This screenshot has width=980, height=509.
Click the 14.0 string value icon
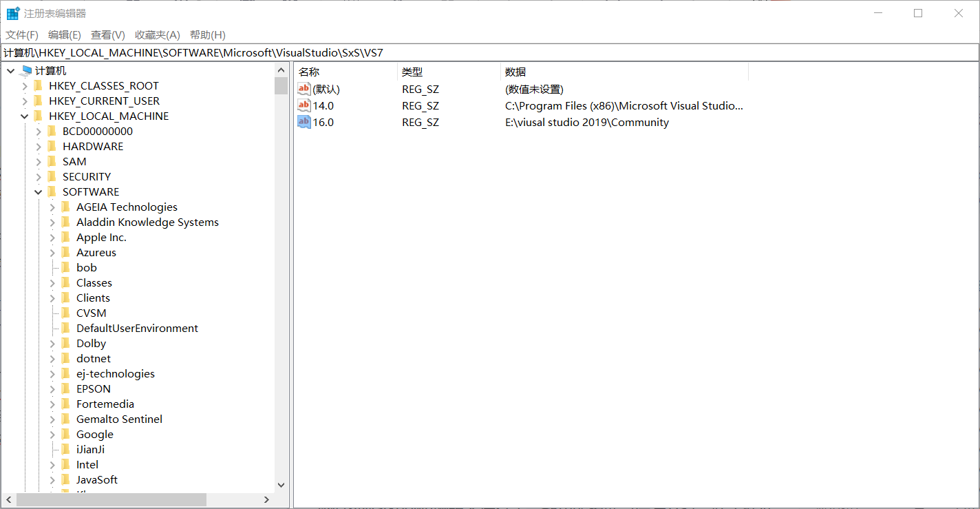[x=304, y=105]
